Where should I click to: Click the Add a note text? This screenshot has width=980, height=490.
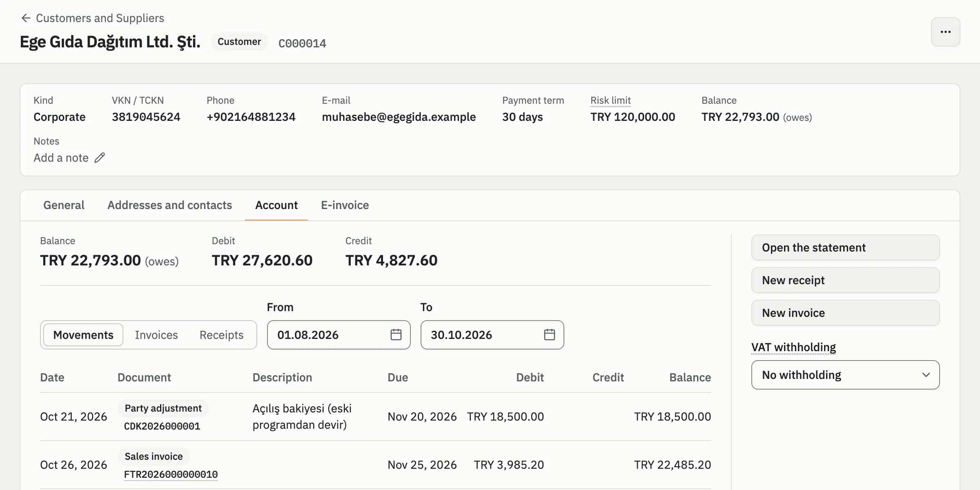(x=61, y=158)
